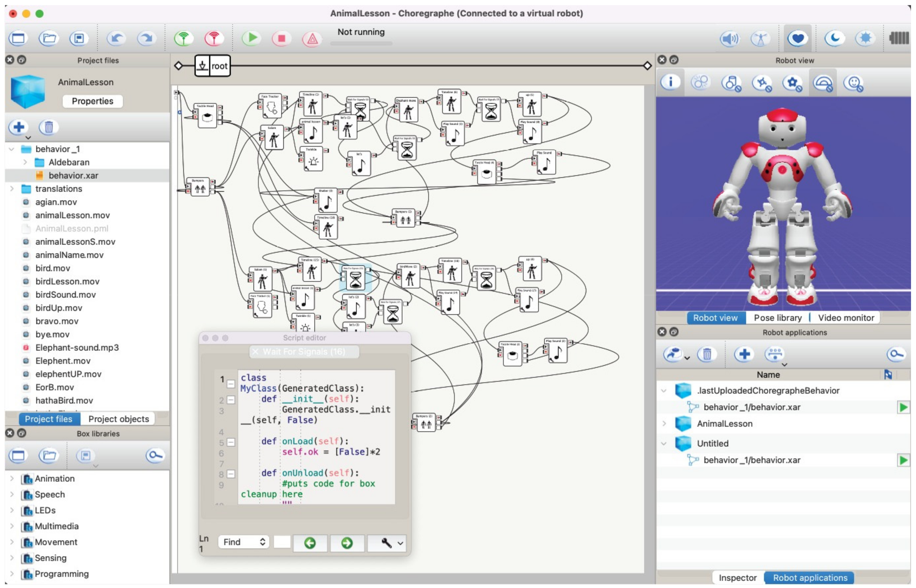This screenshot has width=916, height=588.
Task: Click the green Connect to robot icon
Action: point(184,38)
